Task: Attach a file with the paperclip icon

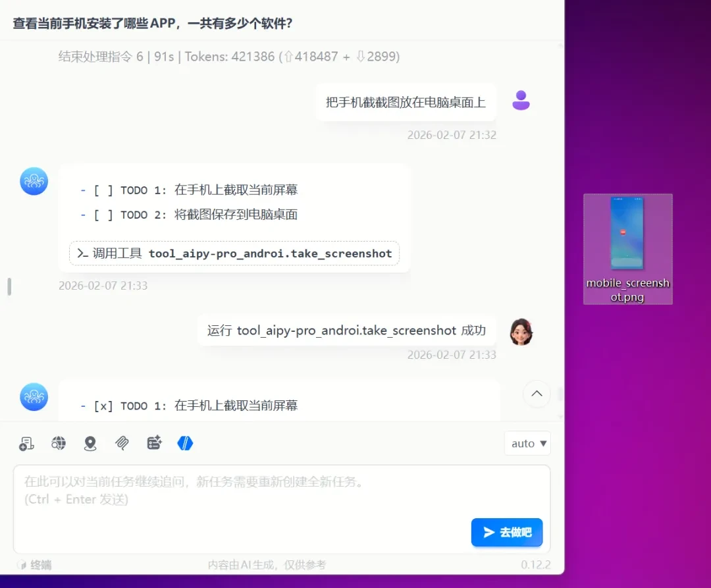Action: [122, 443]
